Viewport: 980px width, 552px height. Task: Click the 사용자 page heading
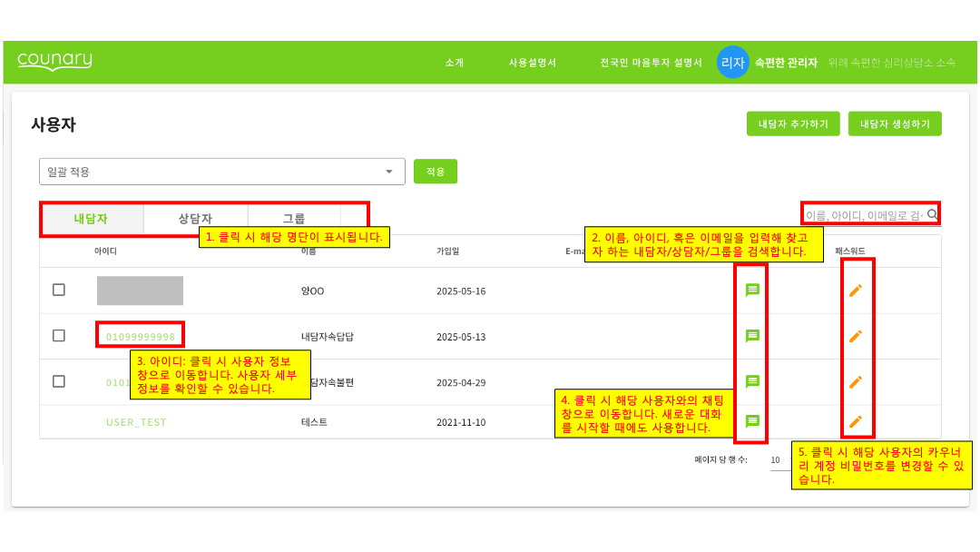tap(54, 124)
